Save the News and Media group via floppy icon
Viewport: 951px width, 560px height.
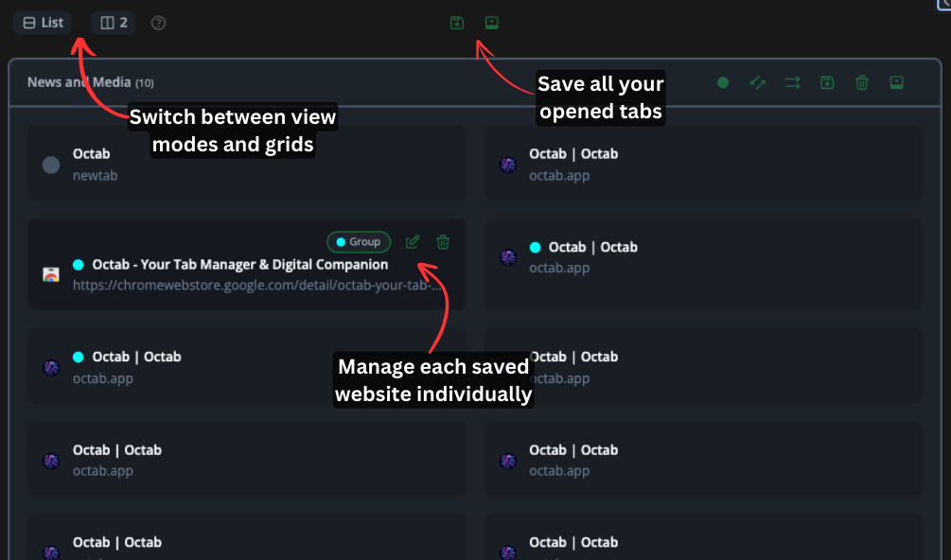click(827, 83)
